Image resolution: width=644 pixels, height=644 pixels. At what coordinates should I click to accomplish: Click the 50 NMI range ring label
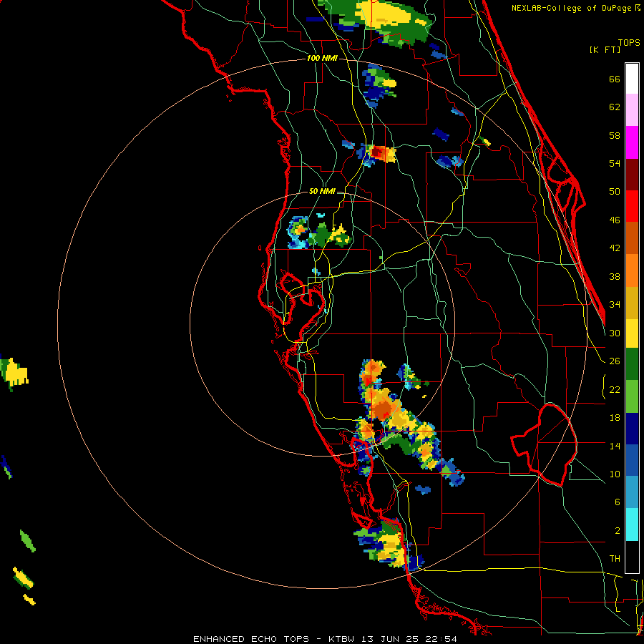click(322, 191)
